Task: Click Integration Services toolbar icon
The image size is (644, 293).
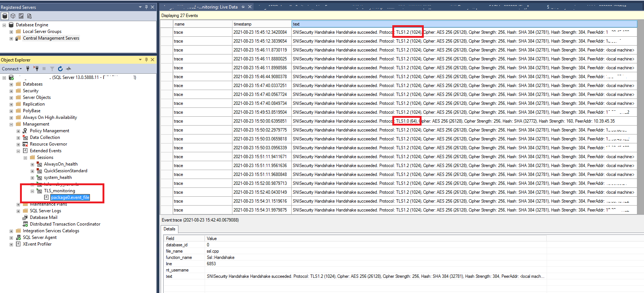Action: click(29, 16)
